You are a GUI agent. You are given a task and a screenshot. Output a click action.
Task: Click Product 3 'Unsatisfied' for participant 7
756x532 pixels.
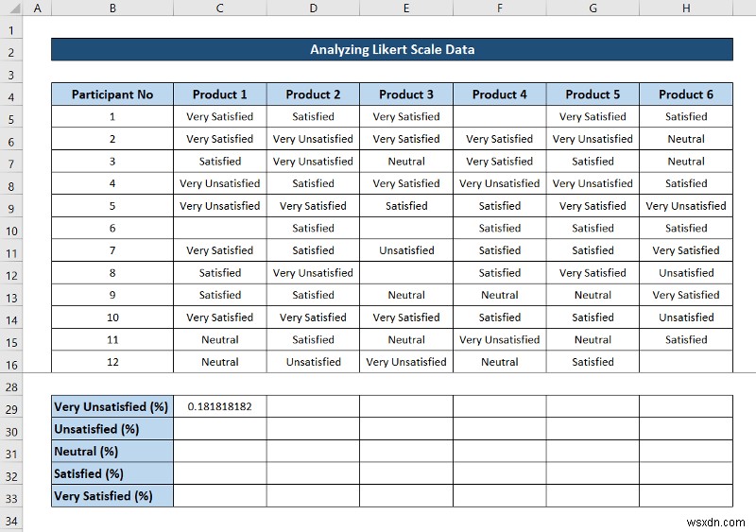click(x=406, y=250)
